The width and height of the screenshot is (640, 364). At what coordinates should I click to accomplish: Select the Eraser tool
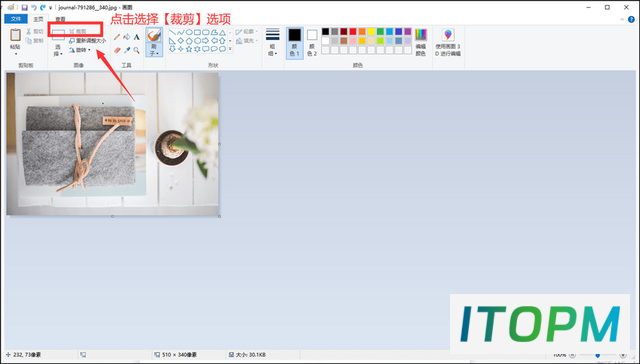pyautogui.click(x=117, y=51)
